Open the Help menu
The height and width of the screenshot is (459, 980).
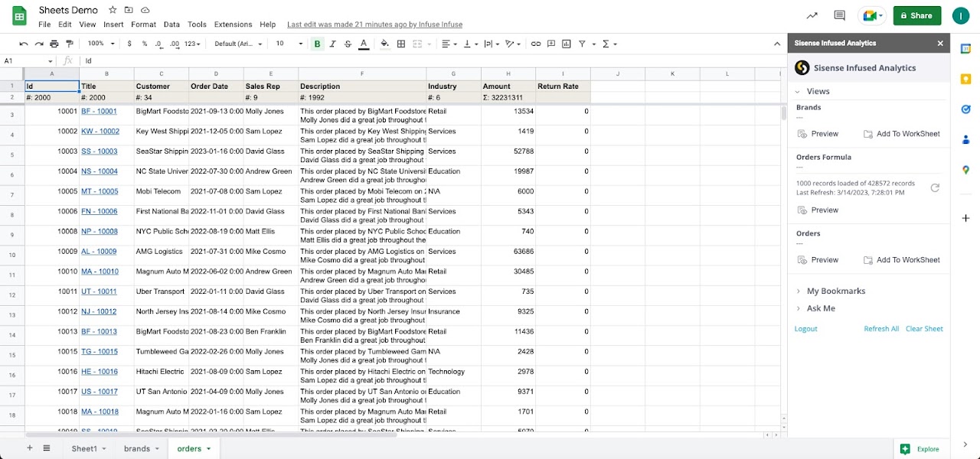pos(267,24)
